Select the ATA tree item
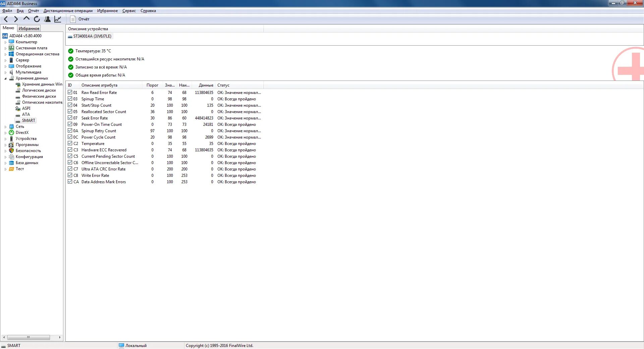 pyautogui.click(x=26, y=114)
